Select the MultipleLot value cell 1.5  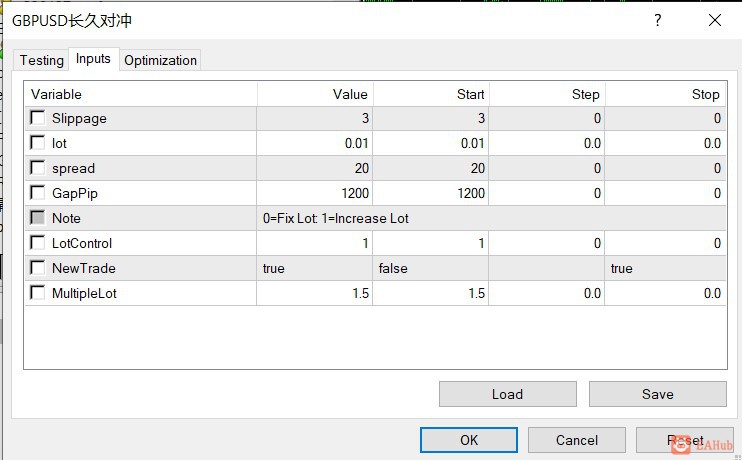click(x=315, y=293)
